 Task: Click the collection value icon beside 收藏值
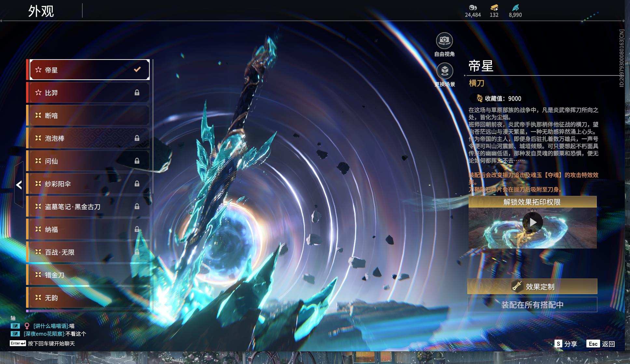coord(479,98)
